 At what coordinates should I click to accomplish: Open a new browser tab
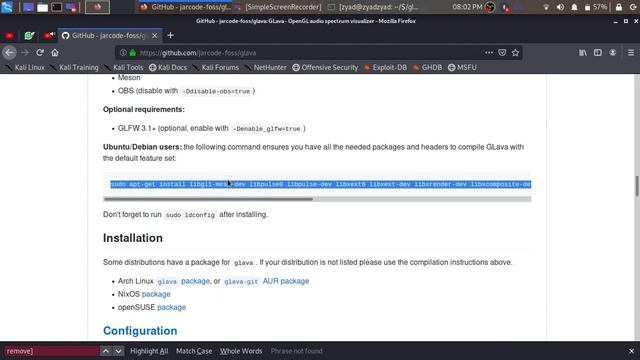click(171, 36)
